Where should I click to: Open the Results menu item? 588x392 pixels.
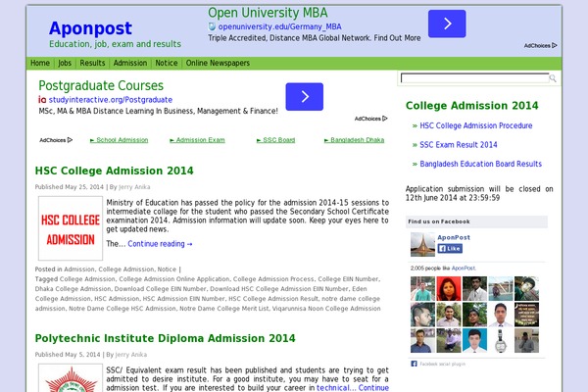(92, 63)
